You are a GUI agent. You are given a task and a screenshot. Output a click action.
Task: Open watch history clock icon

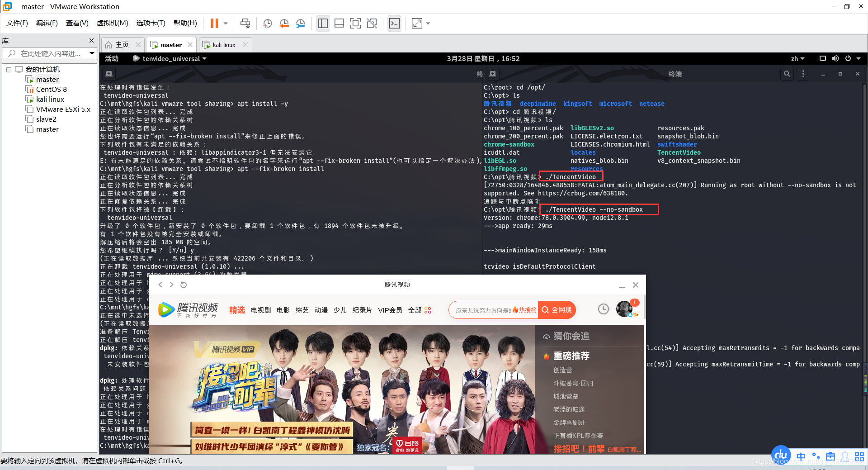pos(604,309)
